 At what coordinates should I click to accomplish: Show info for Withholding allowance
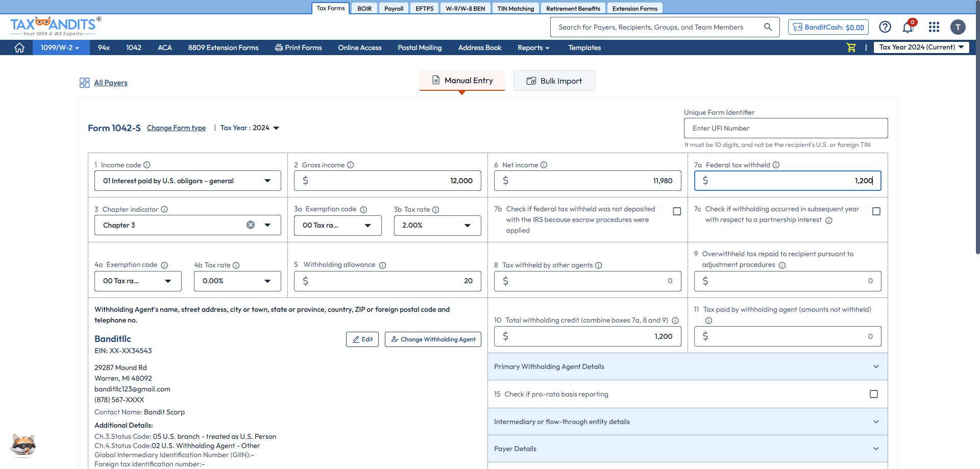pos(383,265)
